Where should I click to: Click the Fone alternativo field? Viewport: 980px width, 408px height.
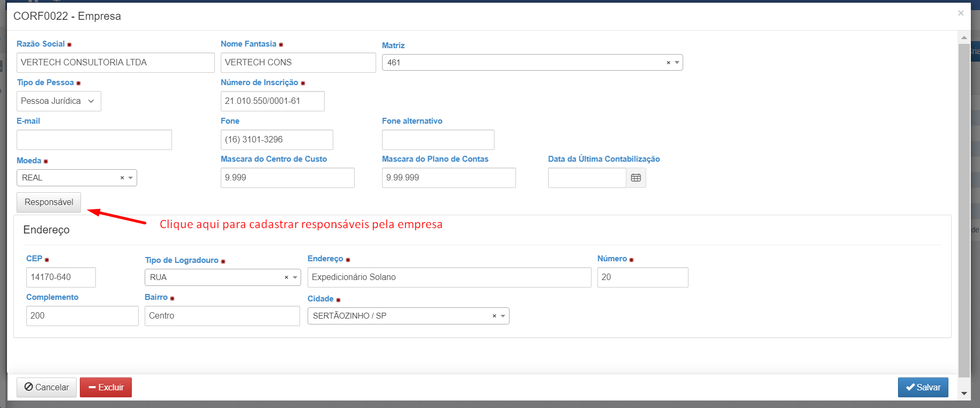(438, 140)
